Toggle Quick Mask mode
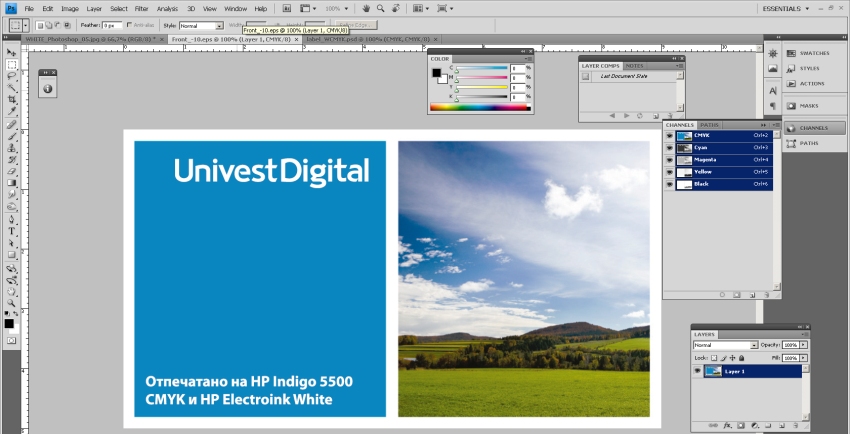The height and width of the screenshot is (434, 850). [11, 341]
